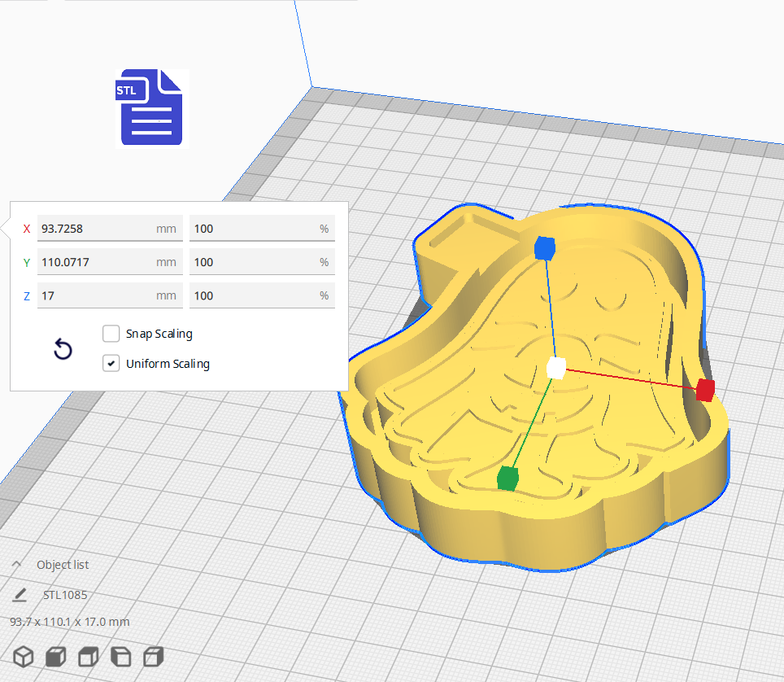Click the Z dimension field showing 17
This screenshot has width=784, height=682.
(96, 295)
